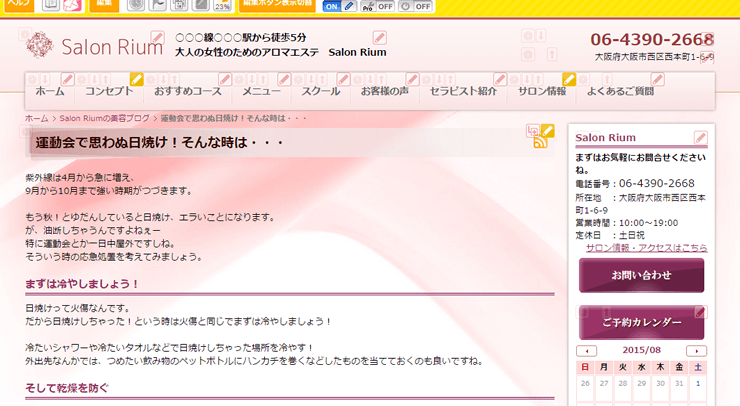
Task: Open the ホーム navigation tab
Action: click(x=50, y=91)
